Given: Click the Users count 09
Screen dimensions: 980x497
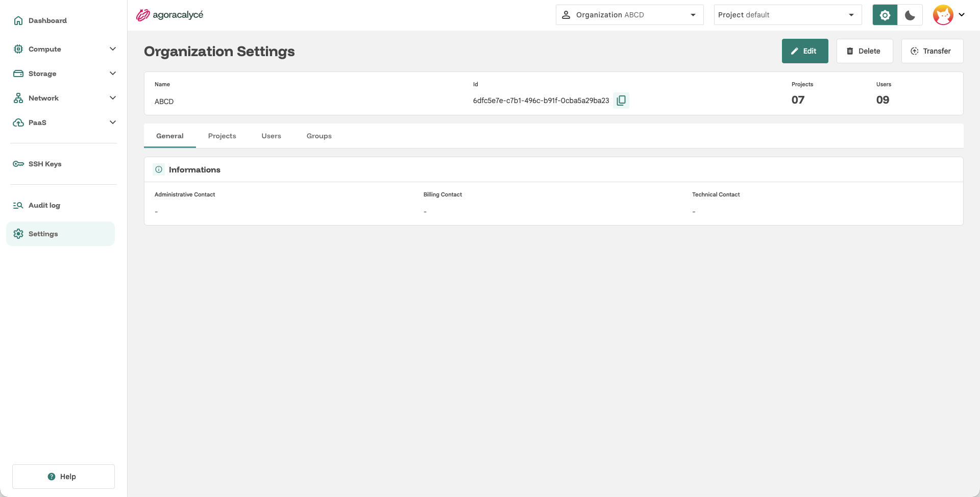Looking at the screenshot, I should [x=883, y=100].
